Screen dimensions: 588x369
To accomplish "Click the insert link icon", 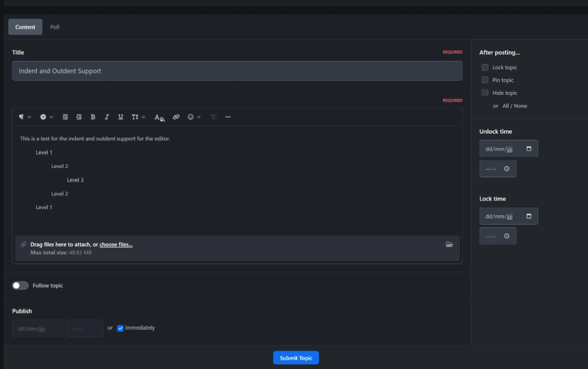I will (x=176, y=117).
